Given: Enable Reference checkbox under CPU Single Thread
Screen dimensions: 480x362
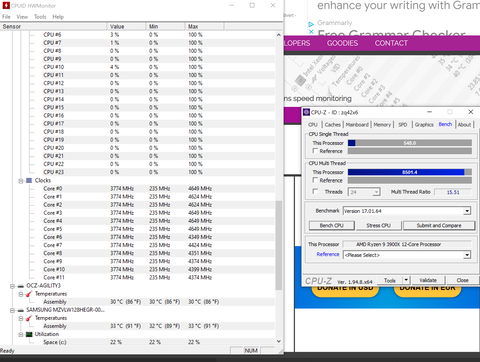Looking at the screenshot, I should tap(315, 151).
